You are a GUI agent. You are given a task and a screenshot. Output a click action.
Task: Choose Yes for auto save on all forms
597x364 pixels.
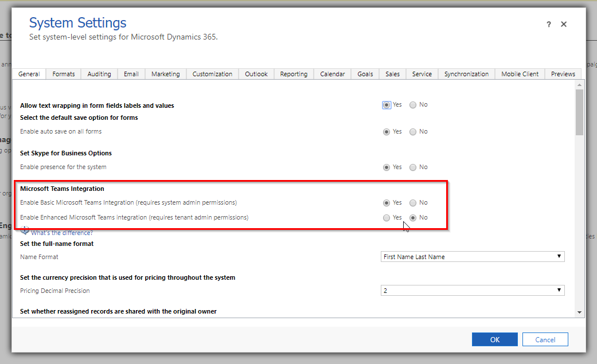point(387,132)
